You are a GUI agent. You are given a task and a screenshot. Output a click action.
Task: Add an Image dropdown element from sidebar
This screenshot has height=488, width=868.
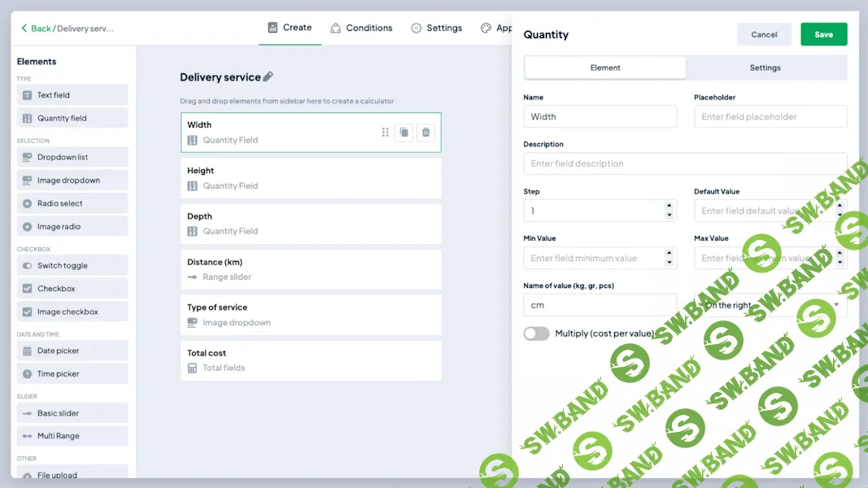[x=72, y=181]
